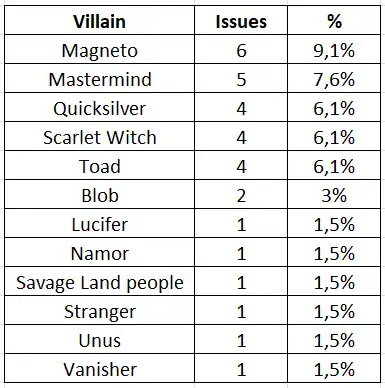
Task: Click the Mastermind cell
Action: (99, 78)
